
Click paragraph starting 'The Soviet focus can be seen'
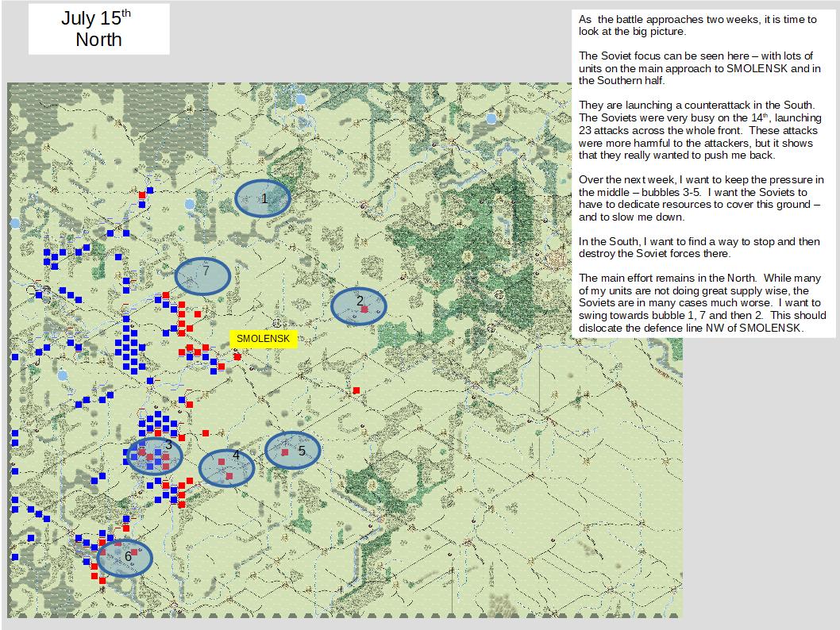click(699, 68)
